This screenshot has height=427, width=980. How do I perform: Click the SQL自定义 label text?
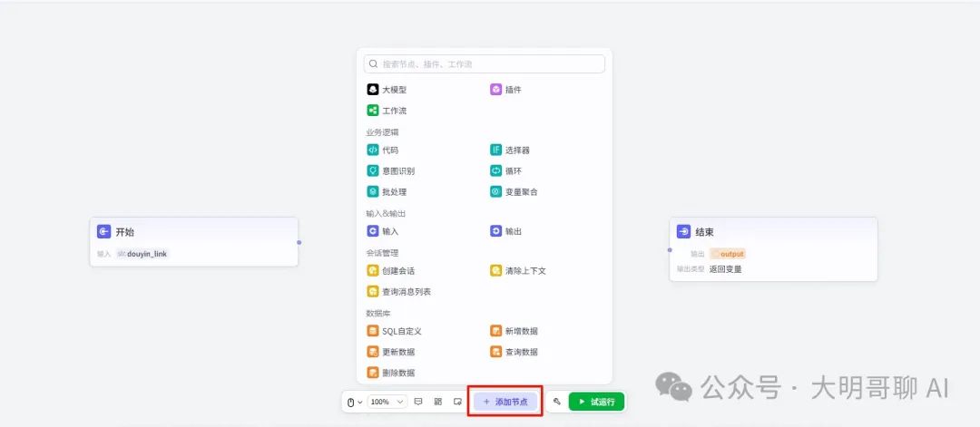pos(402,332)
